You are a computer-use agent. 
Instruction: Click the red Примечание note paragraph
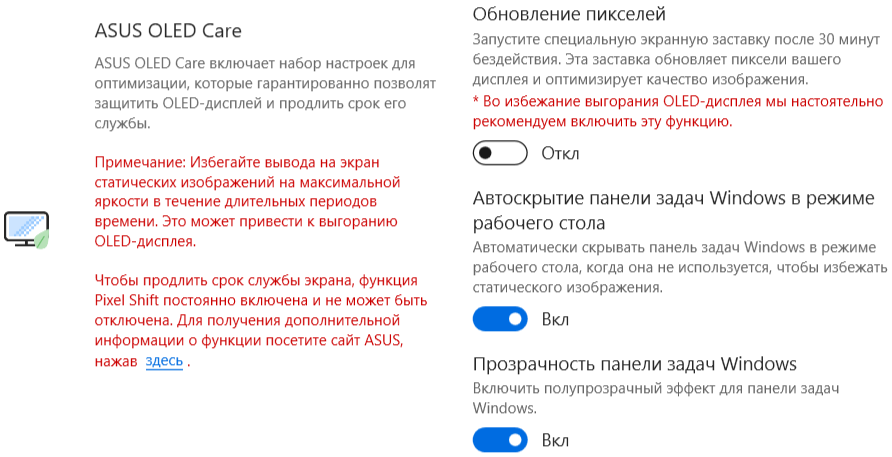click(246, 201)
